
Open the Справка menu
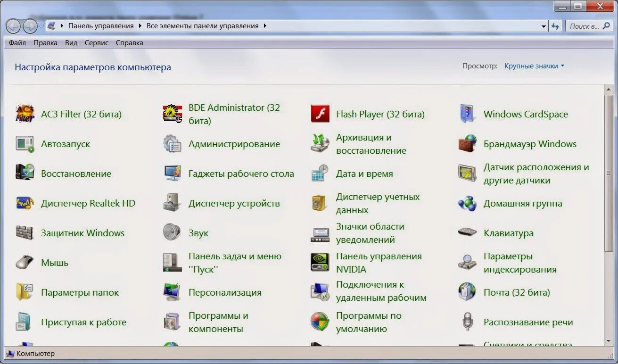(129, 43)
